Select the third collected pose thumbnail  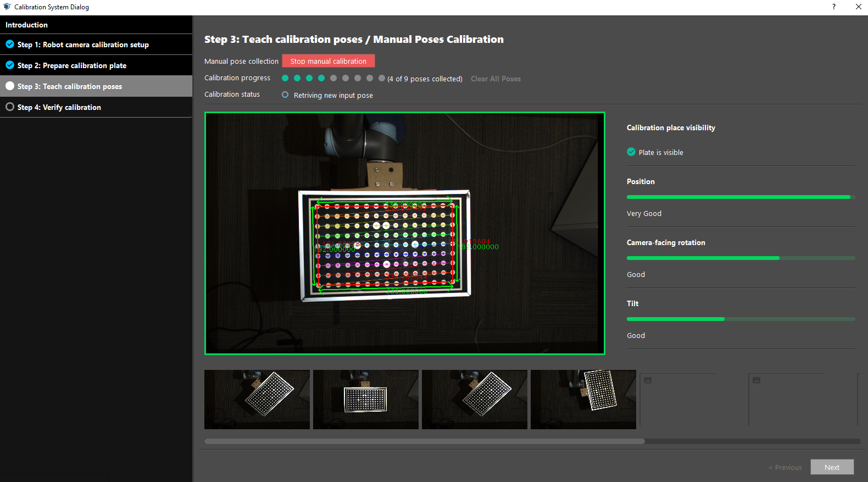(x=475, y=400)
